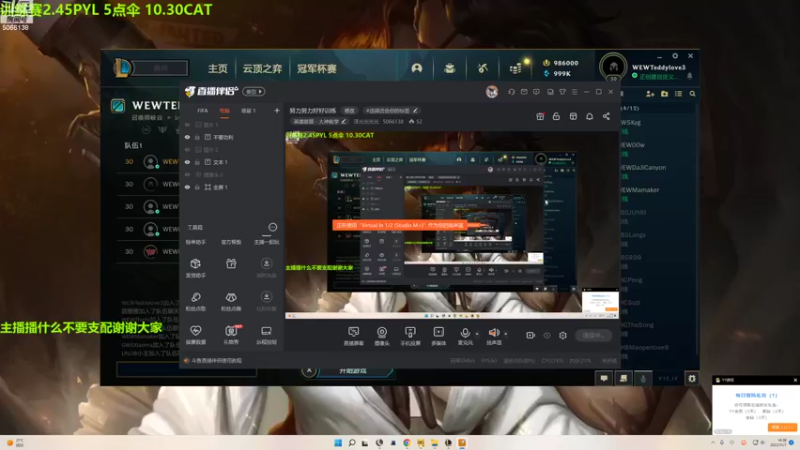Open Windows Start button on taskbar

338,443
